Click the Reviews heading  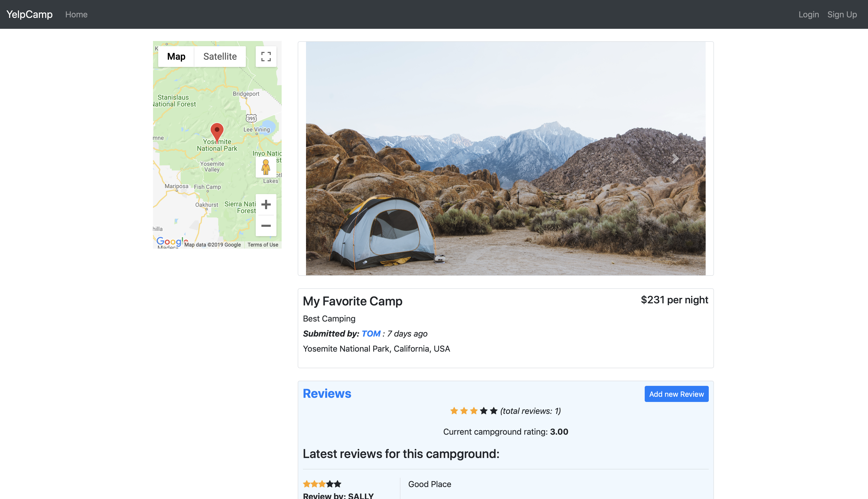pos(327,393)
